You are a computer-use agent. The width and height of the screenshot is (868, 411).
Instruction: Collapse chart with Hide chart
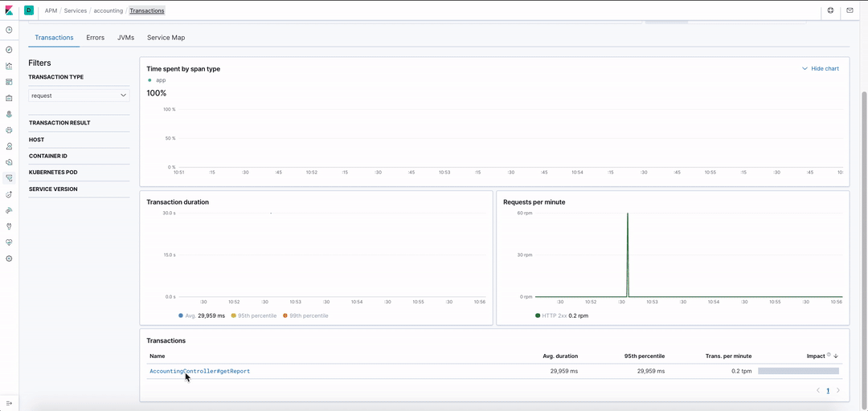821,68
